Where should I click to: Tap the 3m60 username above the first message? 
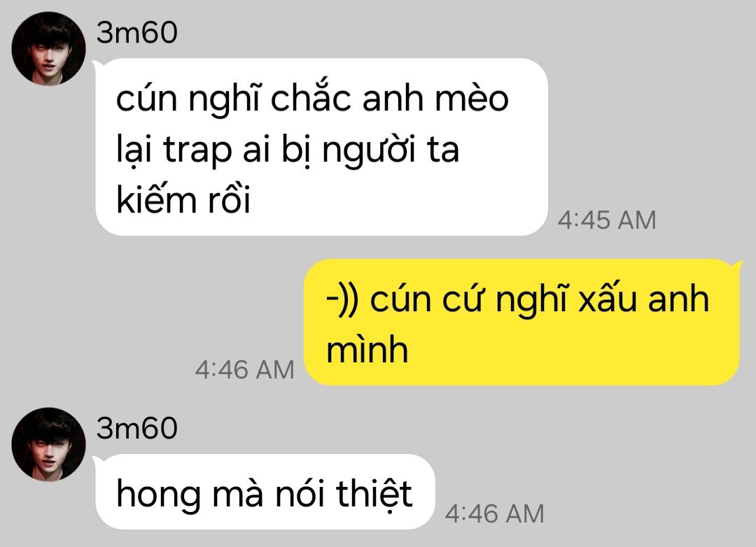click(x=137, y=32)
